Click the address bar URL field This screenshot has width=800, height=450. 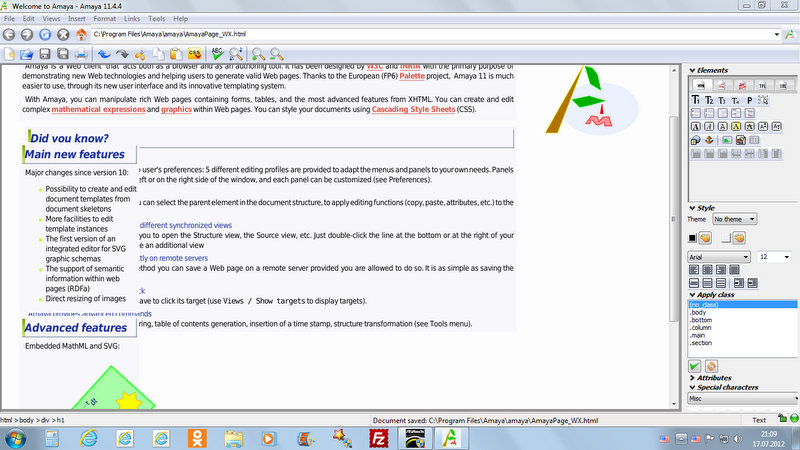(x=431, y=34)
